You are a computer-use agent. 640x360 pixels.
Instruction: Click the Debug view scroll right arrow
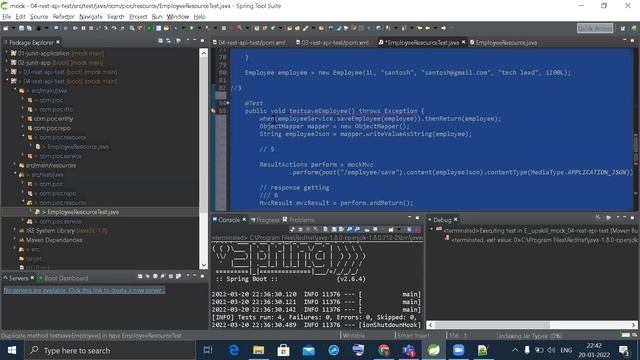[x=633, y=325]
